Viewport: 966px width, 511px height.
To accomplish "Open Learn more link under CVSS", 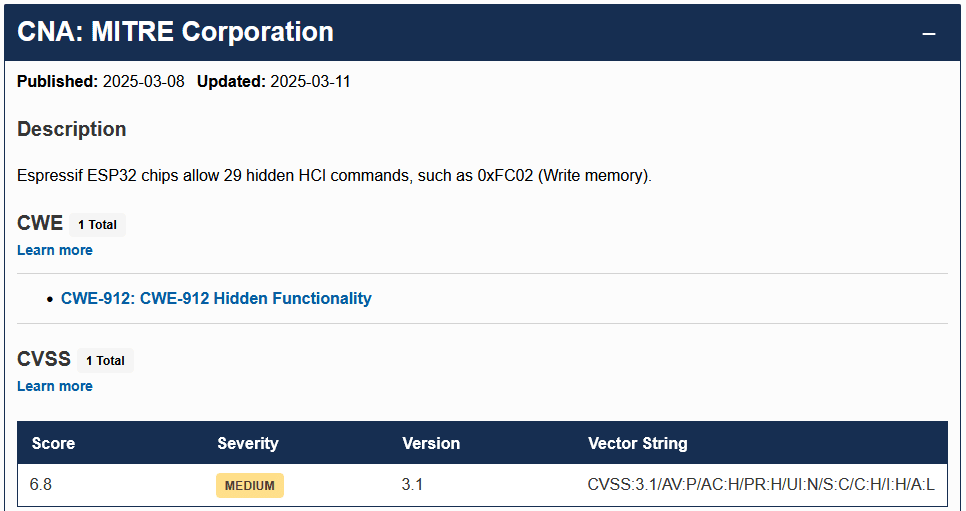I will (55, 386).
